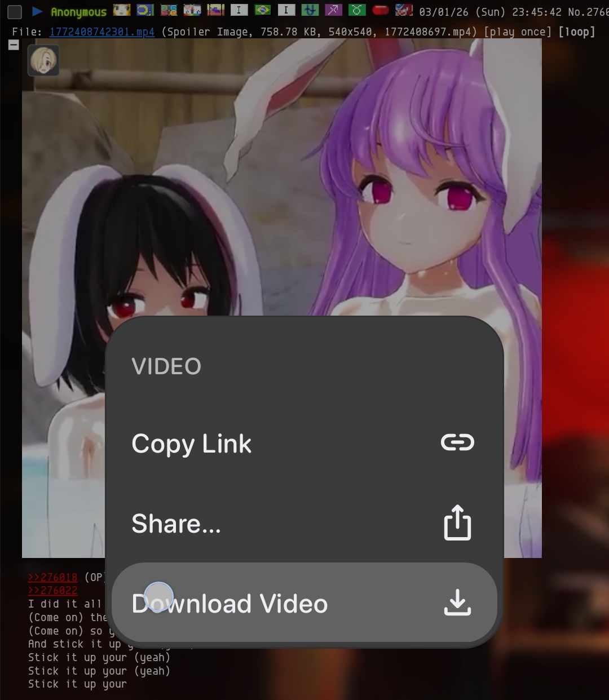Click the blue post menu arrow

[x=37, y=11]
